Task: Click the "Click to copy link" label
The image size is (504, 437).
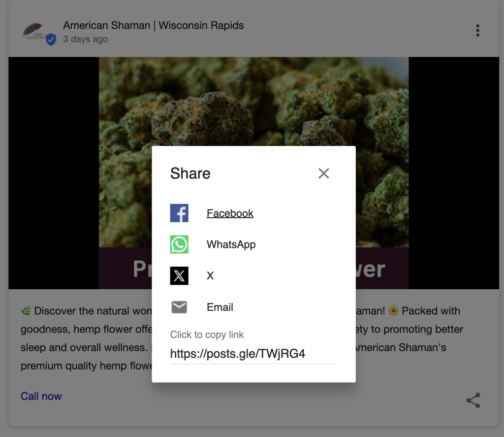Action: 207,335
